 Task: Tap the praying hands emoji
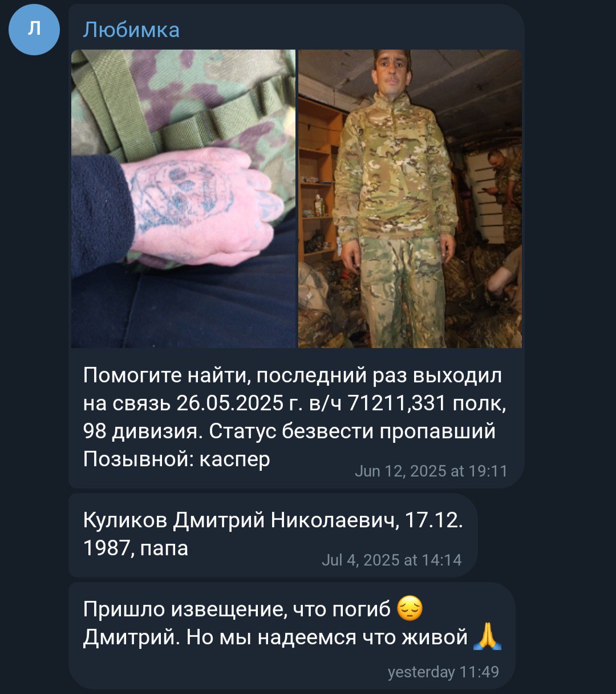(487, 637)
